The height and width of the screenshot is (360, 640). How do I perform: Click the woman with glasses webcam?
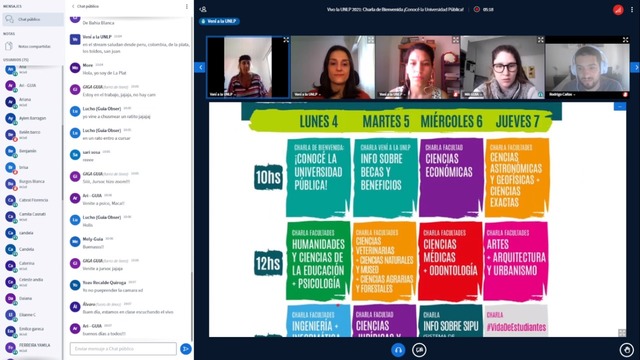[x=502, y=67]
